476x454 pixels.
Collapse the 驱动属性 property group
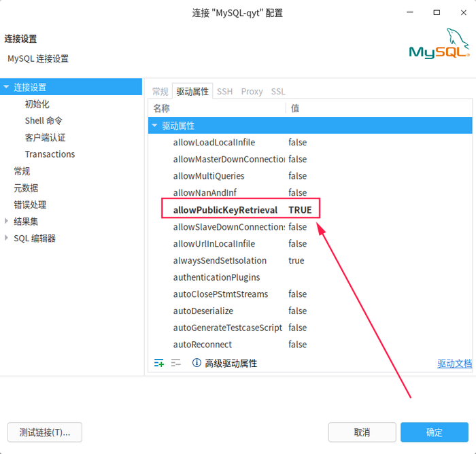[x=154, y=125]
